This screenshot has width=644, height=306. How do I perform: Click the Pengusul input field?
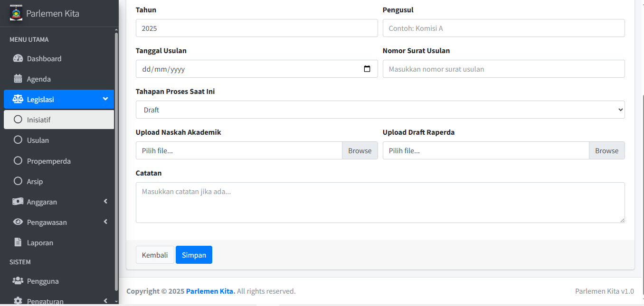pyautogui.click(x=503, y=28)
